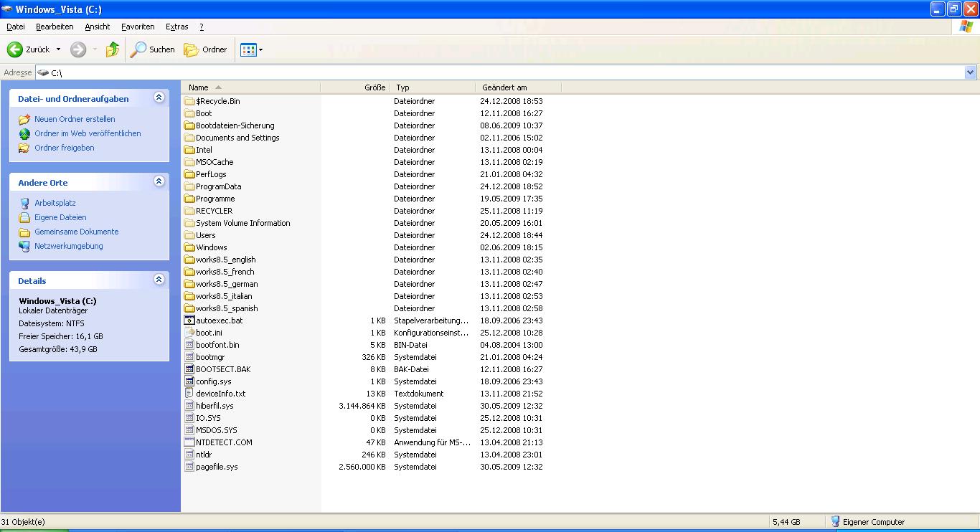Open the Extras menu
This screenshot has height=532, width=980.
pyautogui.click(x=176, y=27)
